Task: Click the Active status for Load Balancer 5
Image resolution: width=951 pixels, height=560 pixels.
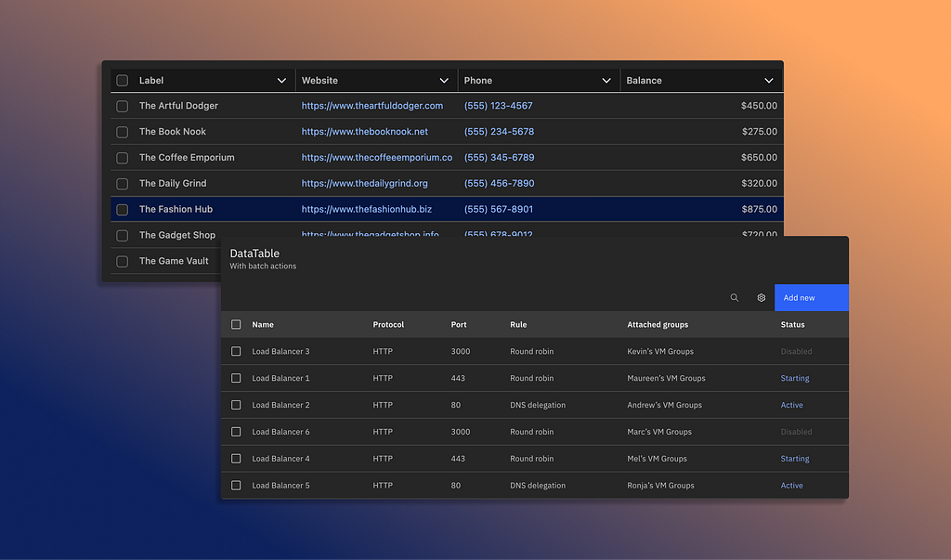Action: tap(791, 486)
